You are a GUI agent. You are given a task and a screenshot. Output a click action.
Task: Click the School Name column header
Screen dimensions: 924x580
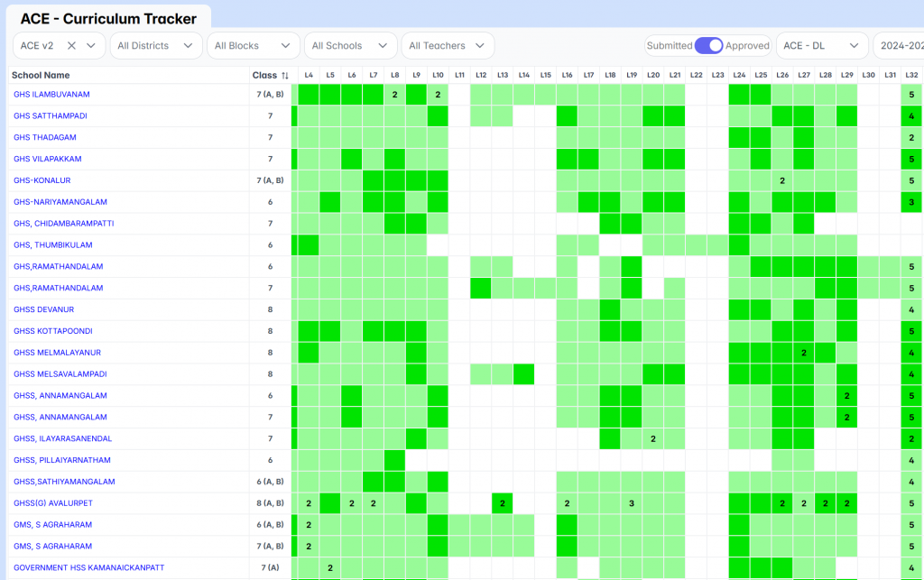coord(41,76)
